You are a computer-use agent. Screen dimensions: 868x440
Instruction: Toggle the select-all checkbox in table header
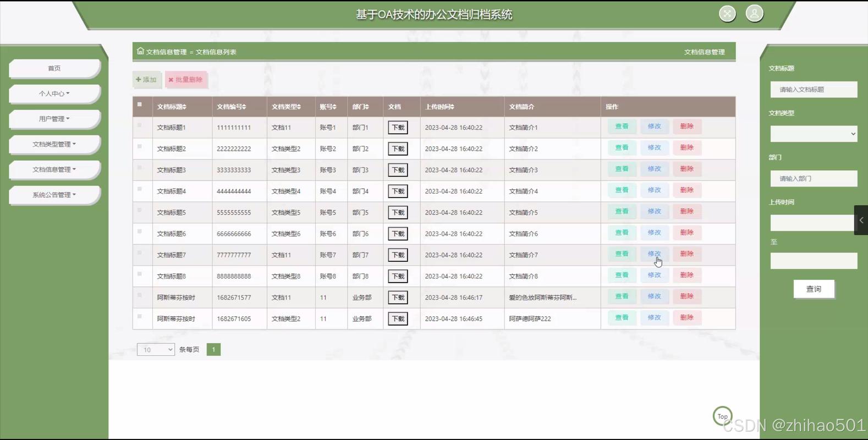click(140, 105)
